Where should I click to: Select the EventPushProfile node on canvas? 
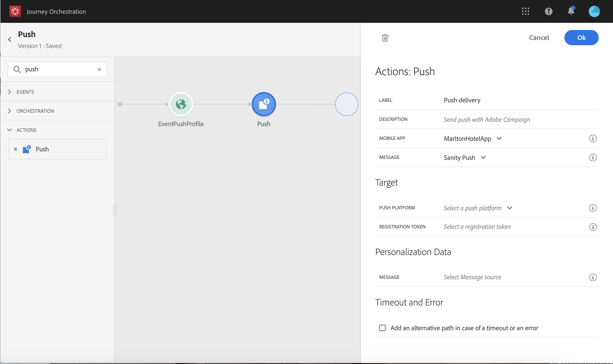[x=181, y=104]
